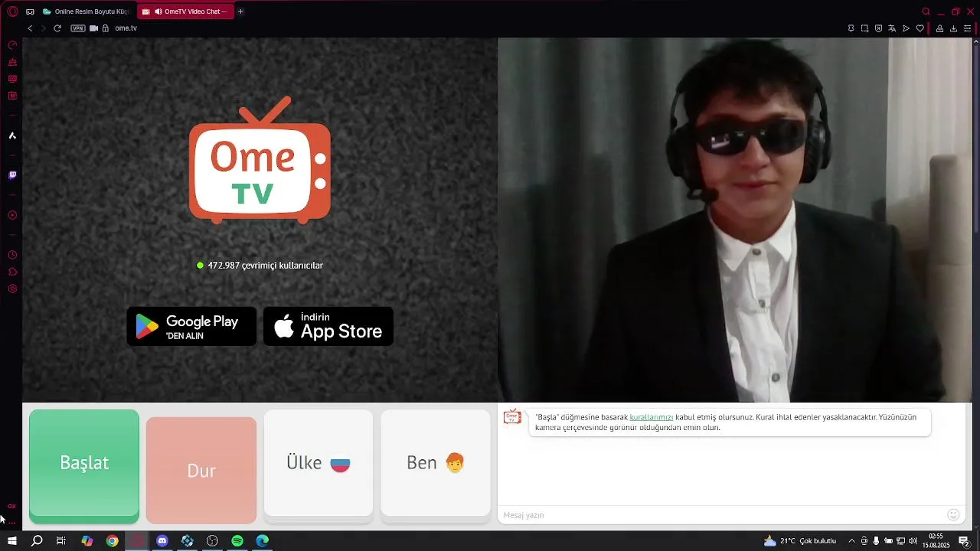
Task: Open the downloads icon
Action: click(x=953, y=28)
